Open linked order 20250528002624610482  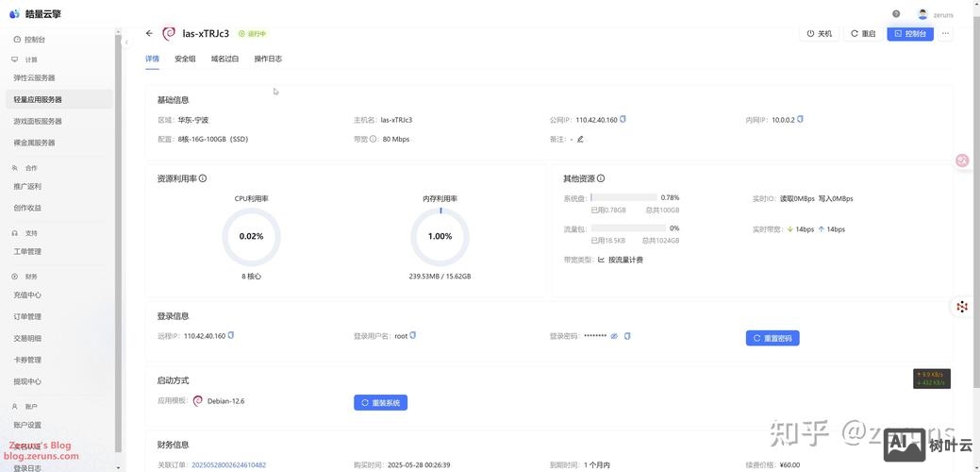coord(229,464)
